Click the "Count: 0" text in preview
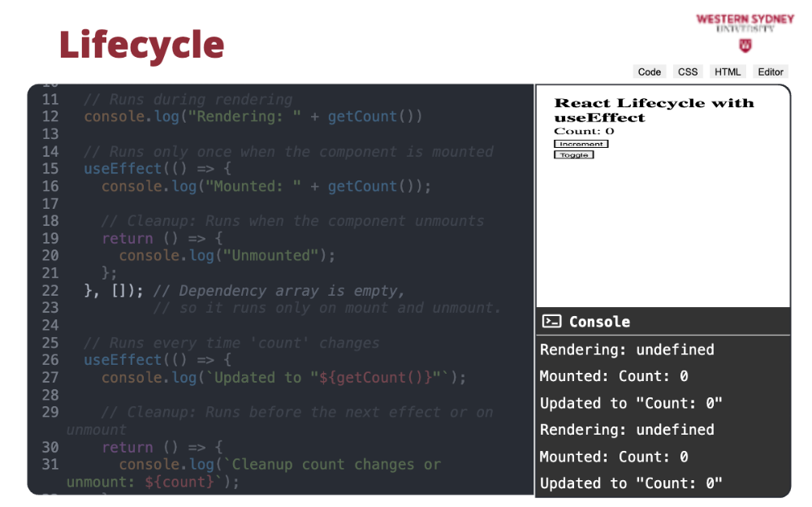This screenshot has width=812, height=507. point(584,132)
